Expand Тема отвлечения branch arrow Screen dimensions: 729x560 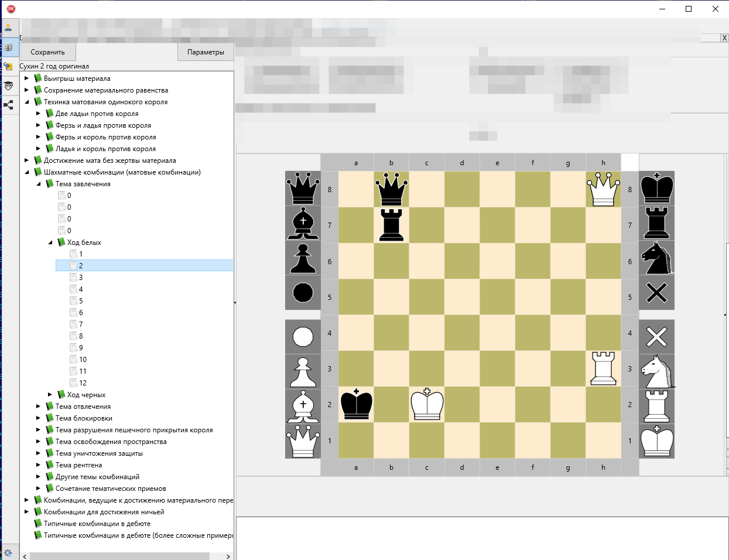[x=38, y=407]
